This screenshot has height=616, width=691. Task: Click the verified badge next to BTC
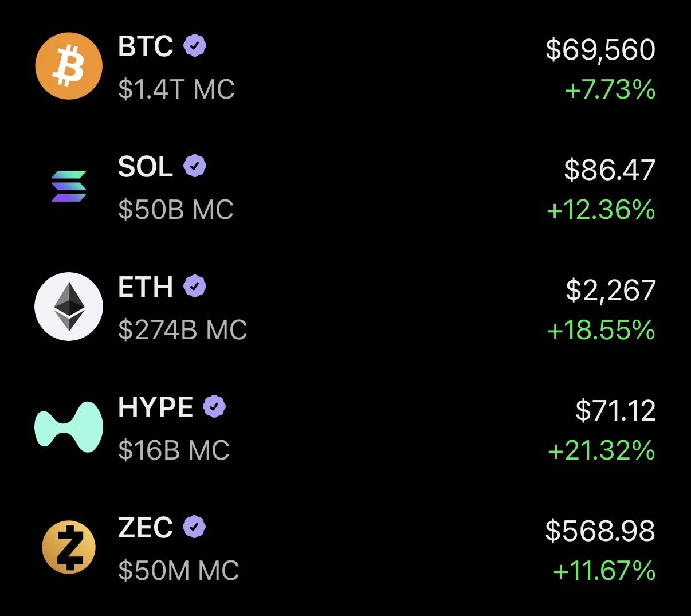195,45
